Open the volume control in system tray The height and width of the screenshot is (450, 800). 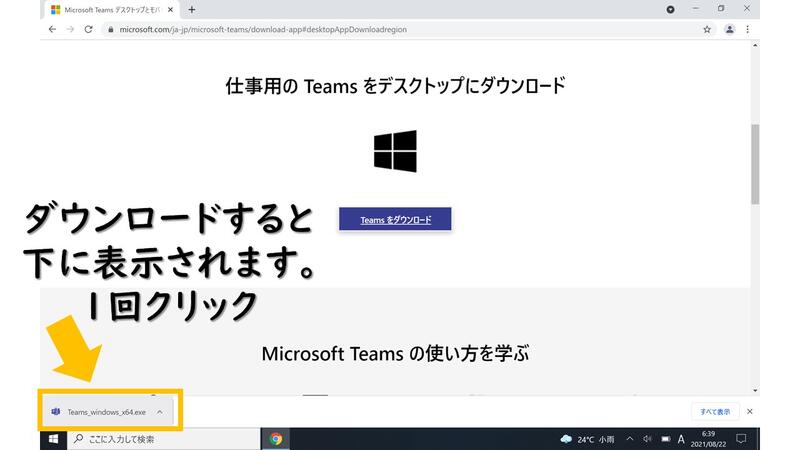tap(647, 438)
